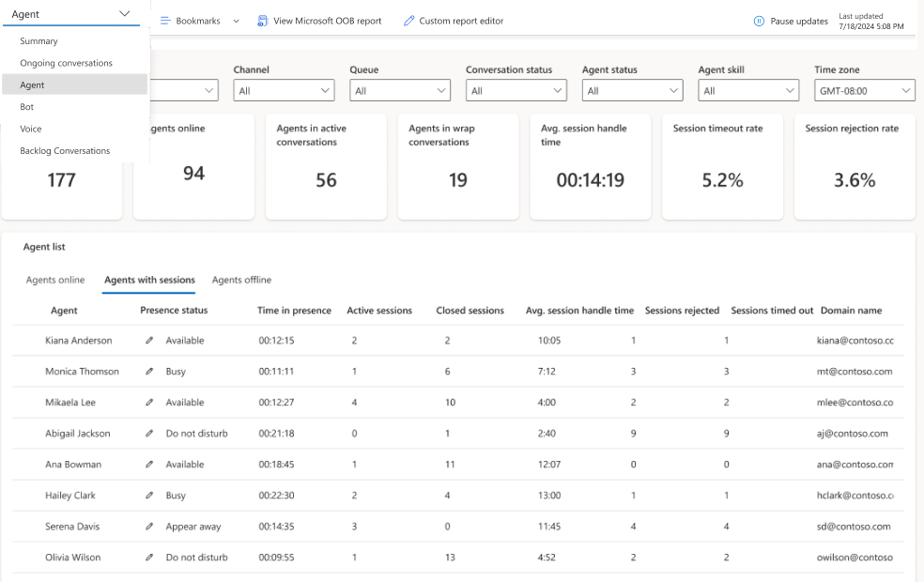Image resolution: width=924 pixels, height=582 pixels.
Task: Expand the Bookmarks chevron
Action: [237, 22]
